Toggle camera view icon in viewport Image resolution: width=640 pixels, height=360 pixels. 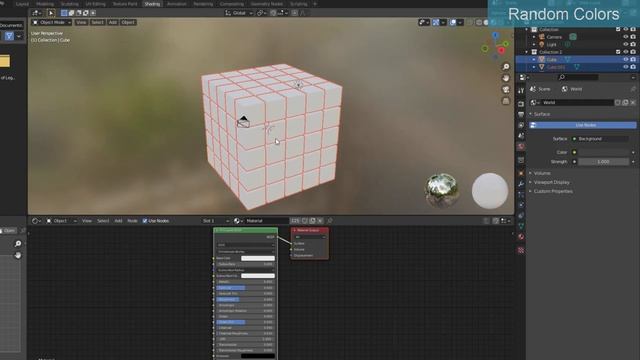tap(506, 89)
